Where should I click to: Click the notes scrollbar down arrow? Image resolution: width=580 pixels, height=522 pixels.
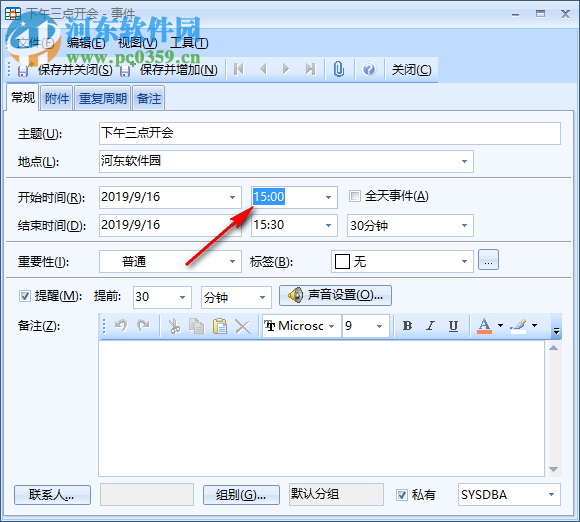(553, 469)
